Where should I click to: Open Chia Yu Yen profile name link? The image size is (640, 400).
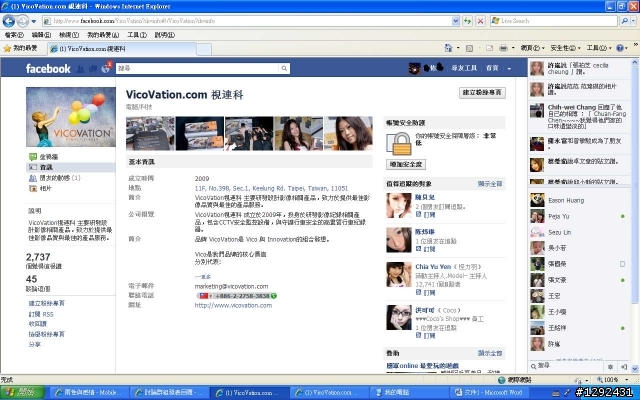(x=433, y=267)
